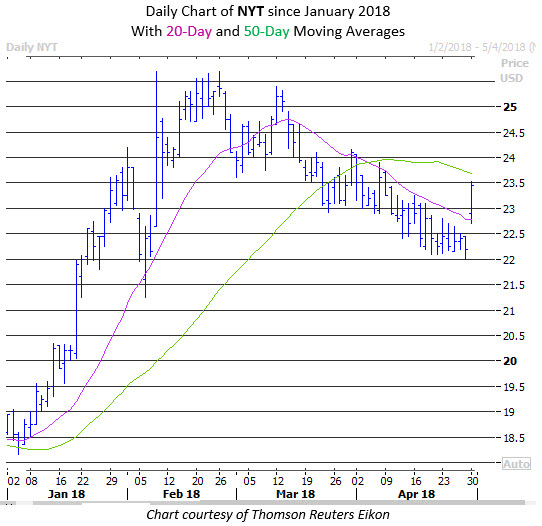Click the 'Mar 18' month label
The image size is (542, 526).
coord(296,494)
